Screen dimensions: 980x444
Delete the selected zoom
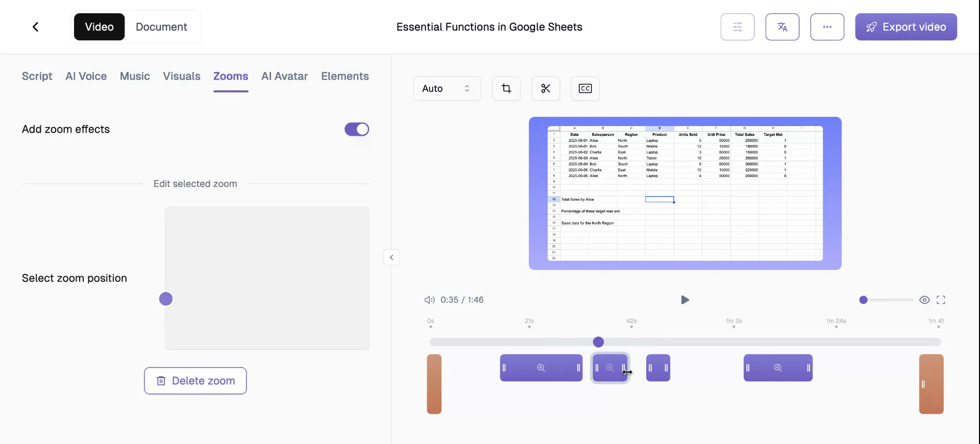(x=195, y=381)
